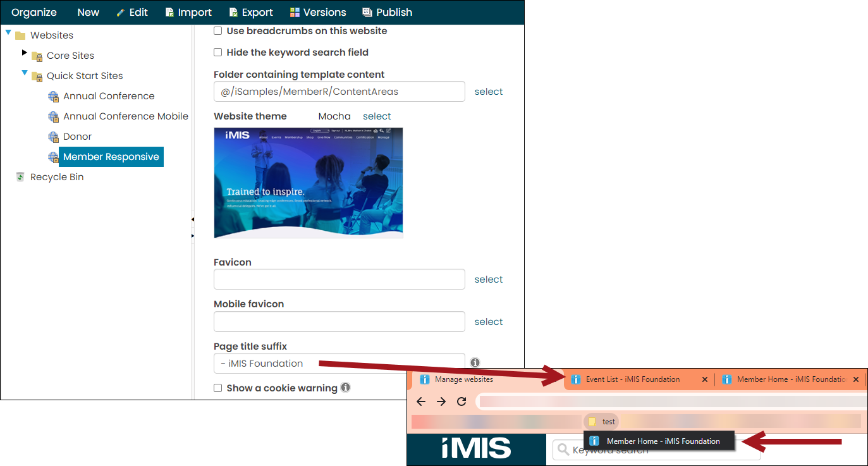
Task: Click the browser Back arrow
Action: tap(421, 402)
